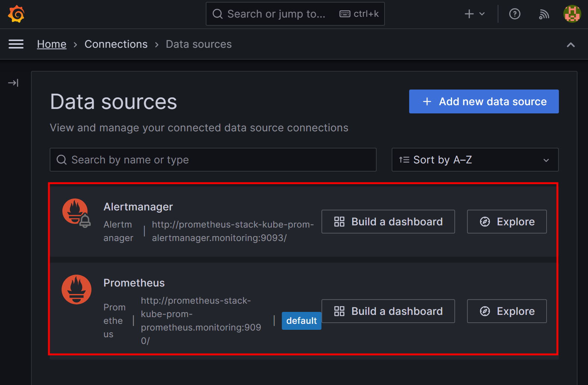Build a dashboard for Alertmanager
Image resolution: width=588 pixels, height=385 pixels.
(x=388, y=222)
